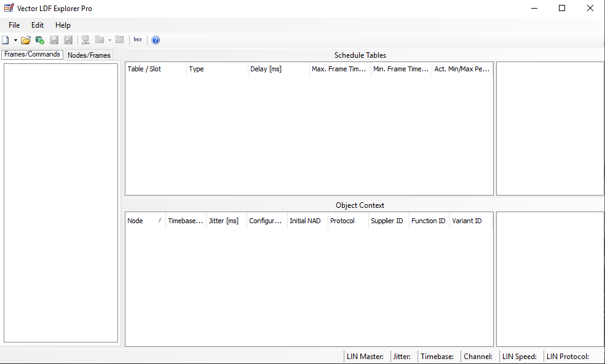Click the Timebase status bar field
Viewport: 605px width, 364px height.
tap(439, 357)
